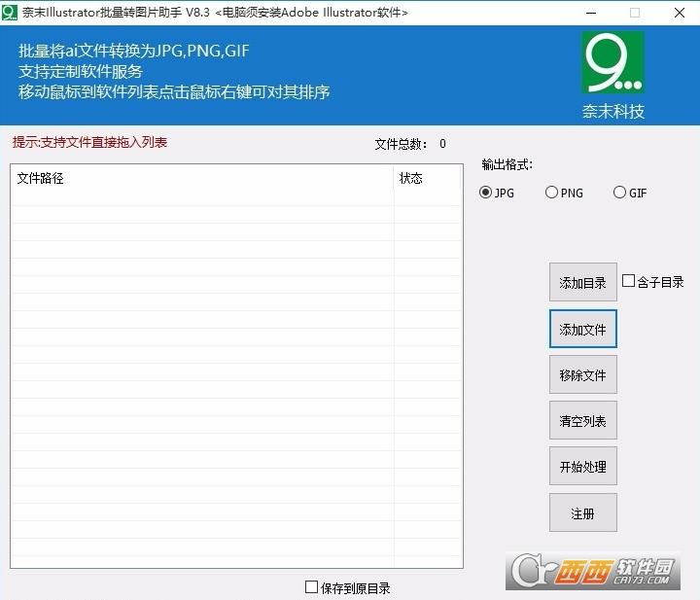Click the 添加目录 button
This screenshot has height=600, width=700.
(583, 282)
